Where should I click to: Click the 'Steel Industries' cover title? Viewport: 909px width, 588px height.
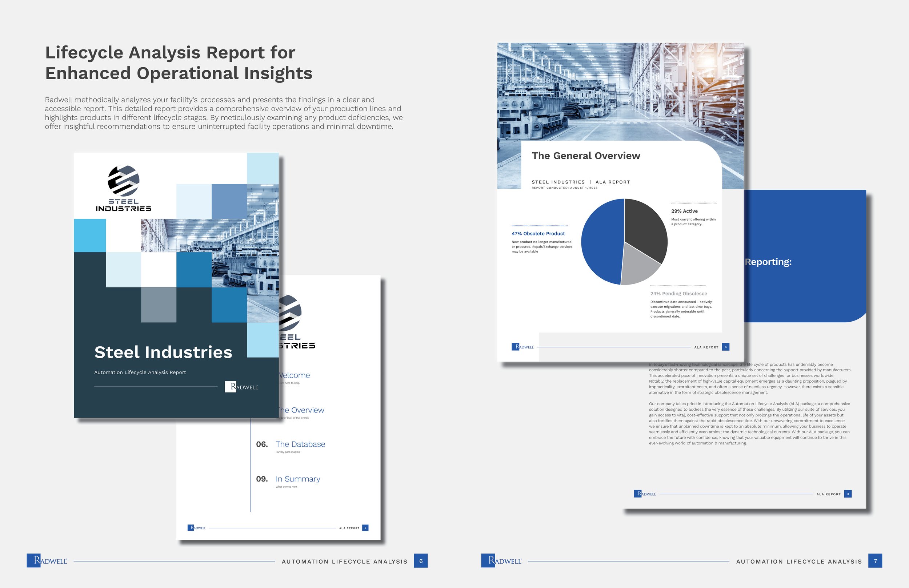pyautogui.click(x=163, y=352)
